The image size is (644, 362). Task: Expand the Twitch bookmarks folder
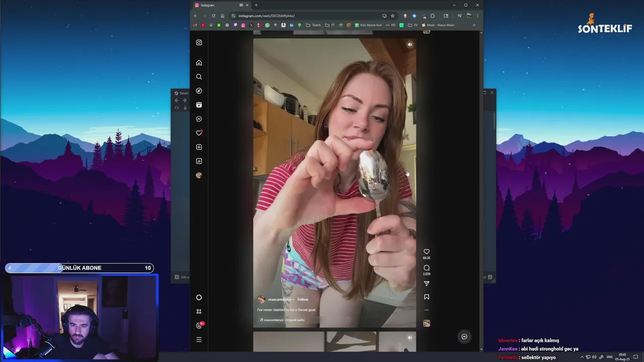314,25
